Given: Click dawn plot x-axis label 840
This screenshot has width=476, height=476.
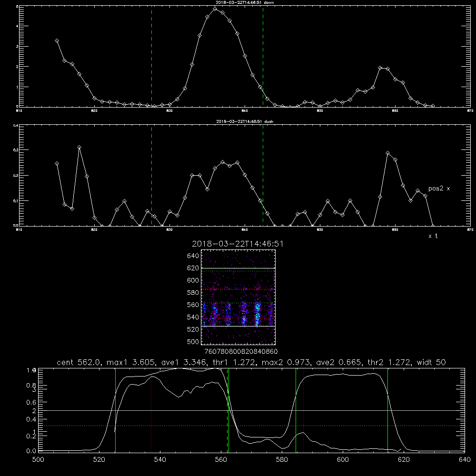Looking at the screenshot, I should pos(245,111).
